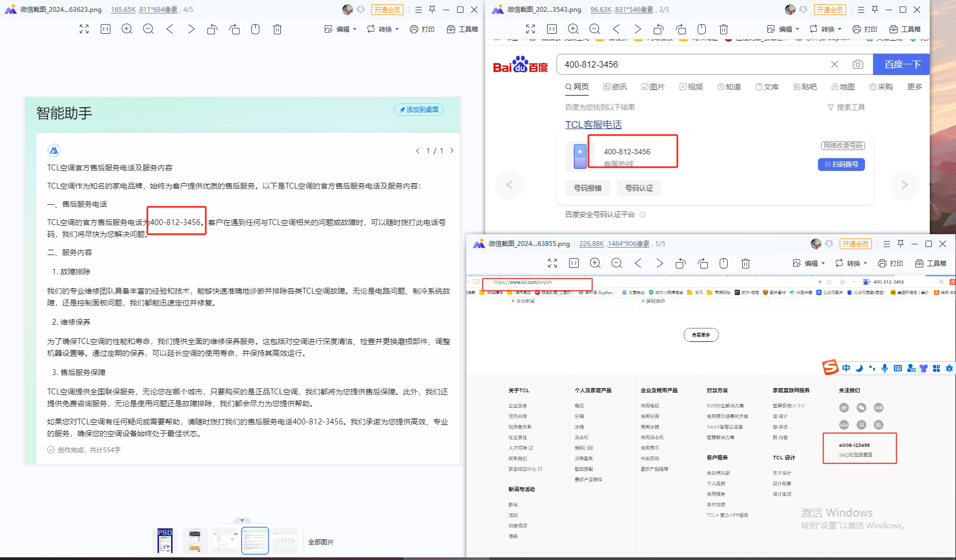Pin the 63855.png window on top
The width and height of the screenshot is (956, 560).
pyautogui.click(x=901, y=244)
